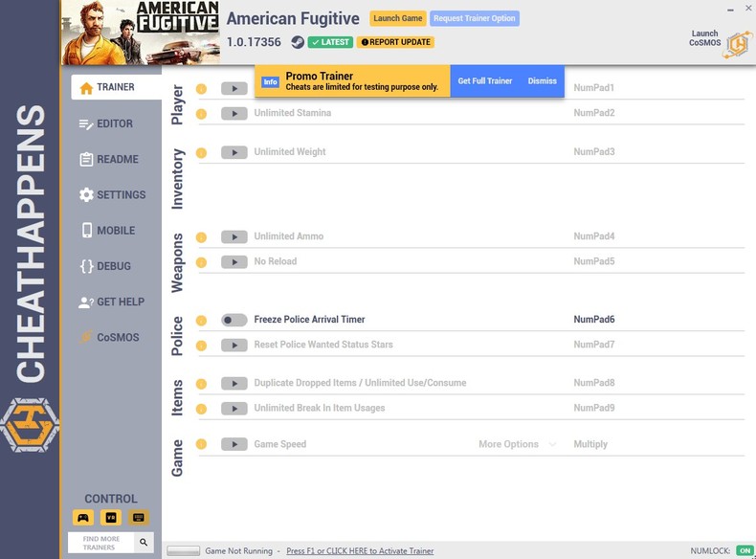Image resolution: width=756 pixels, height=559 pixels.
Task: Click 'Press F1 or CLICK HERE to Activate Trainer' link
Action: 360,550
